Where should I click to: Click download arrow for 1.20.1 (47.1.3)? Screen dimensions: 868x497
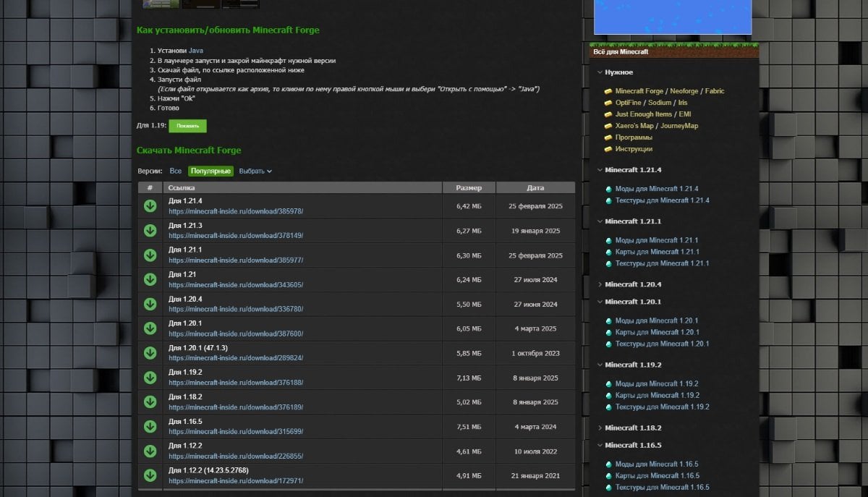point(150,353)
